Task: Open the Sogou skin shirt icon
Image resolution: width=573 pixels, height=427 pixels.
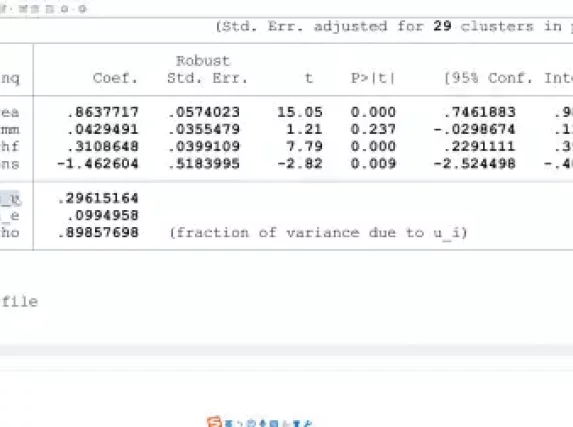Action: (x=296, y=423)
